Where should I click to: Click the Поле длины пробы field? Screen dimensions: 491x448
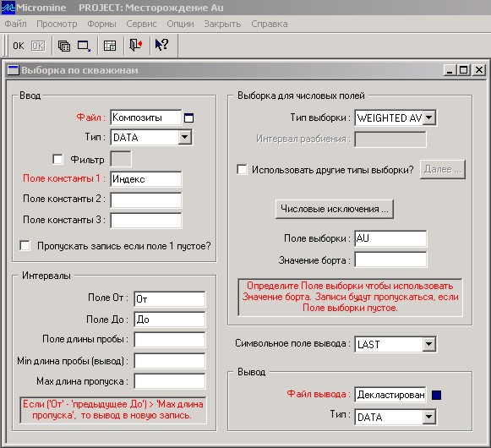170,340
